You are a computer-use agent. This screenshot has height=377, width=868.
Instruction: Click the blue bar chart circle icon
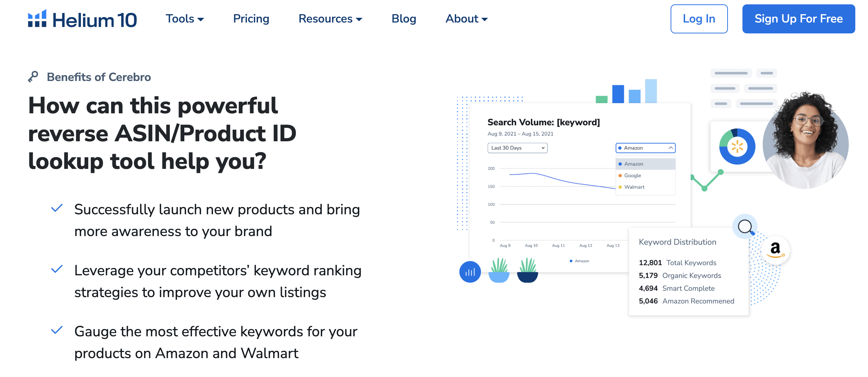tap(470, 272)
